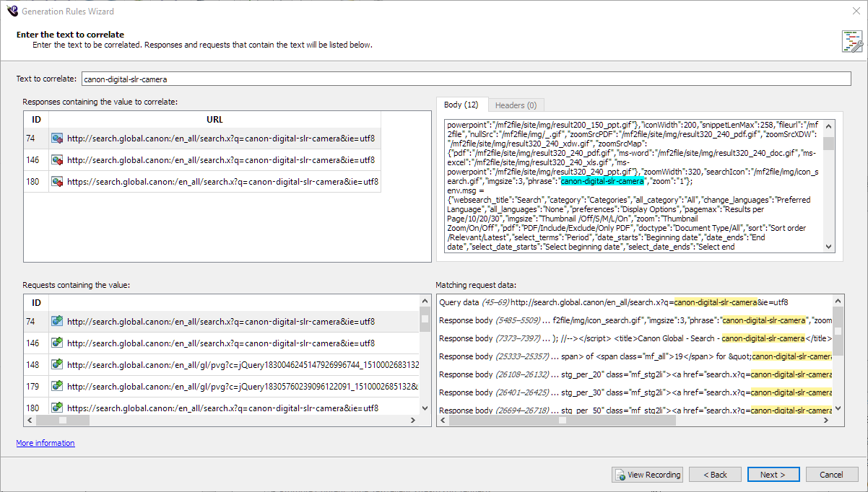Image resolution: width=868 pixels, height=492 pixels.
Task: Go to the Next wizard step
Action: 773,475
